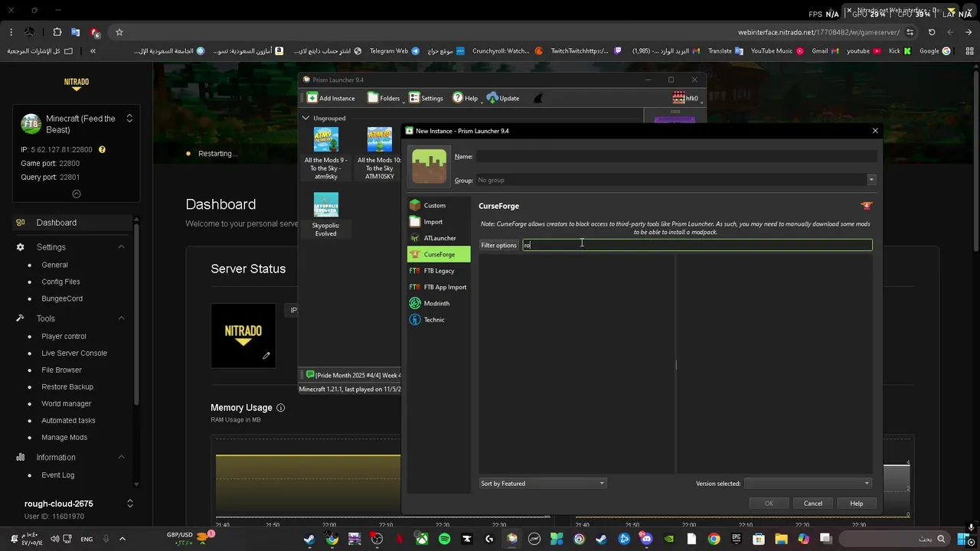The height and width of the screenshot is (551, 980).
Task: Collapse the Ungrouped instance group
Action: pos(305,118)
